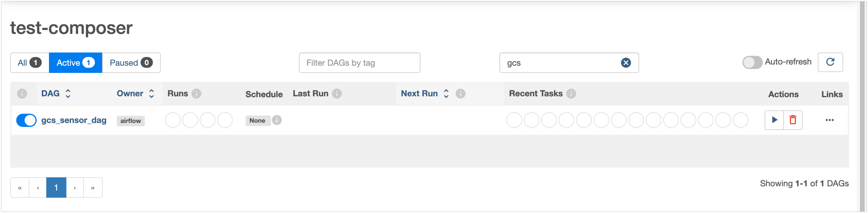Delete gcs_sensor_dag with the trash icon

pos(793,120)
